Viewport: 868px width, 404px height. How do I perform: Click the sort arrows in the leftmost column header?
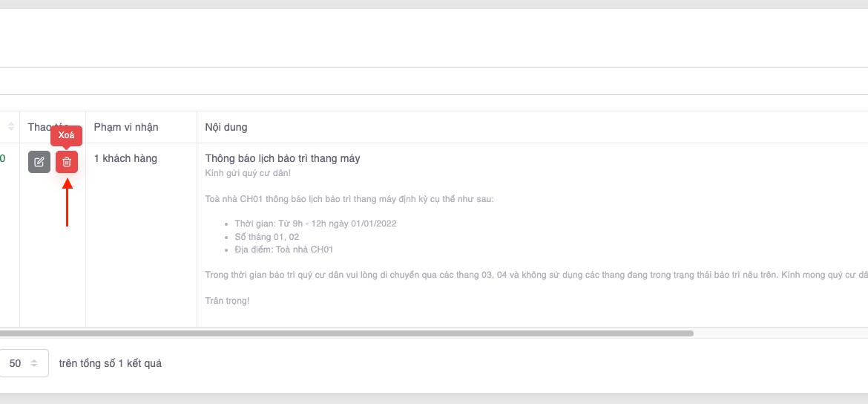point(11,127)
